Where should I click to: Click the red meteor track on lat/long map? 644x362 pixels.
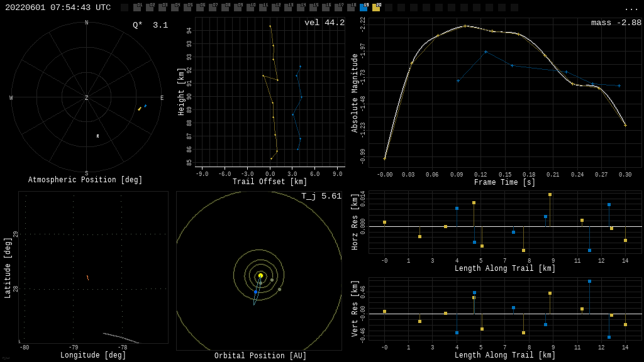tap(87, 277)
